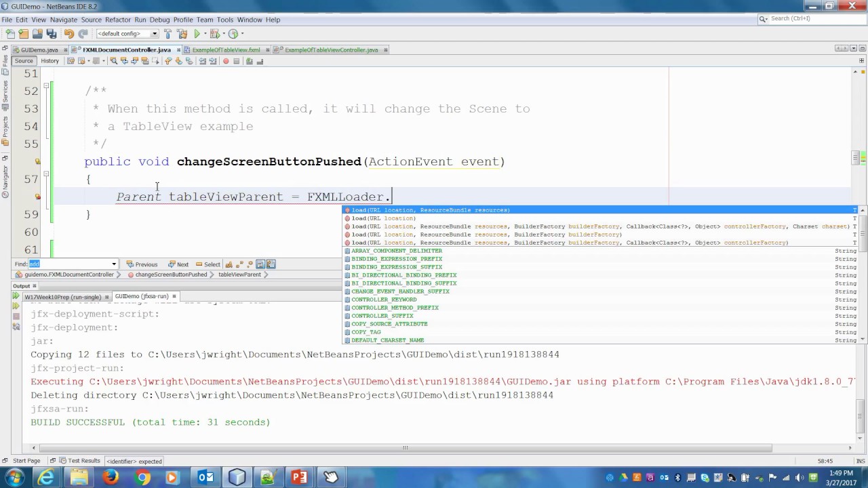Click the Find Selection icon in editor toolbar
This screenshot has width=868, height=488.
tap(113, 61)
